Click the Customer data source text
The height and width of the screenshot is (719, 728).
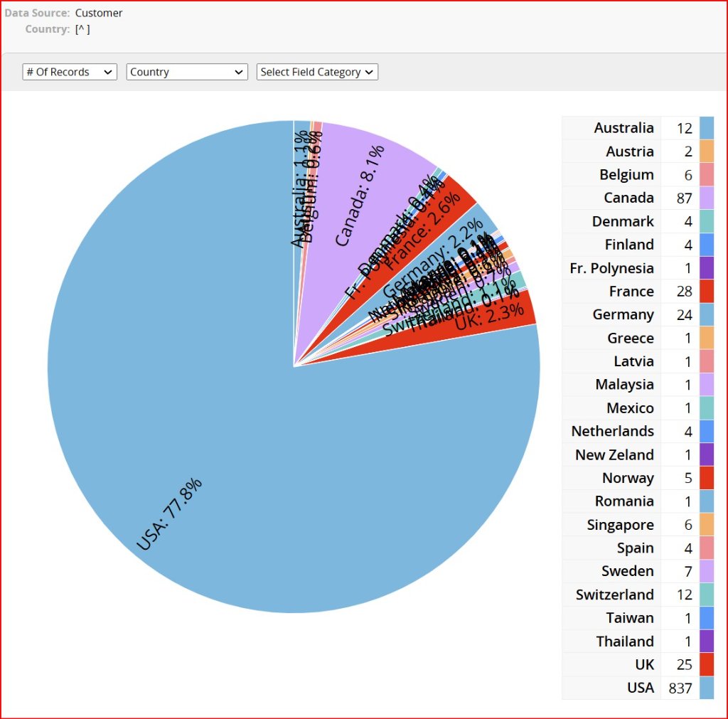coord(99,13)
